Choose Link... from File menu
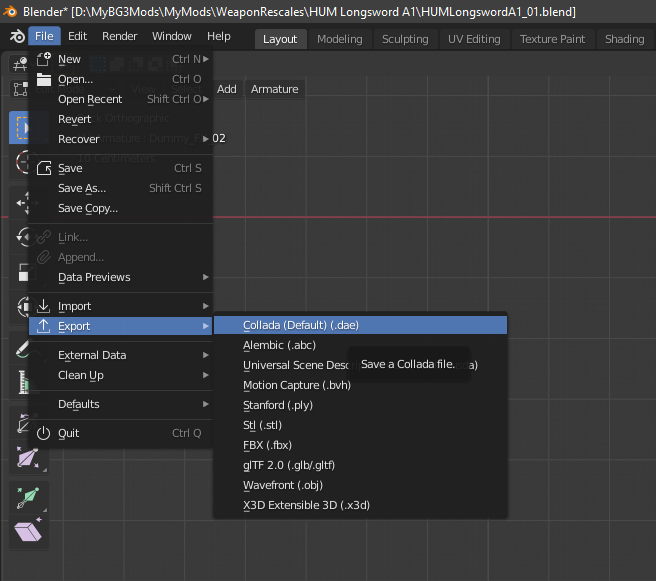 pyautogui.click(x=120, y=237)
